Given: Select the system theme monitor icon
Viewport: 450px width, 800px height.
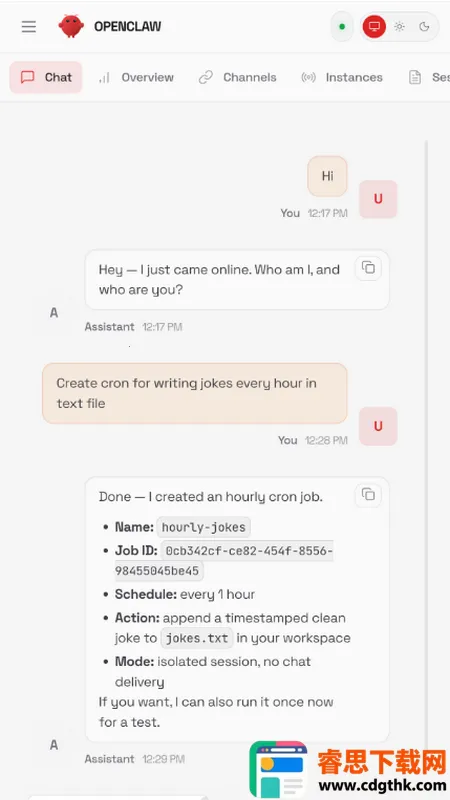Looking at the screenshot, I should pyautogui.click(x=374, y=27).
